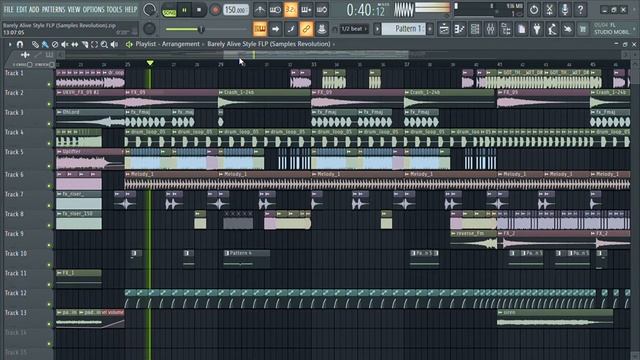This screenshot has height=360, width=640.
Task: Open the Channel rack icon
Action: coord(475,29)
